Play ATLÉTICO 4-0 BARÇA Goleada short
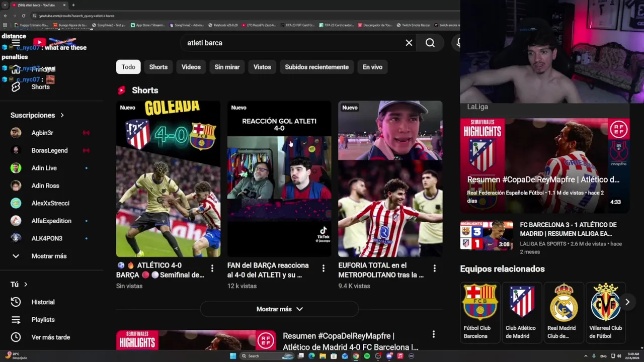Screen dimensions: 644x362 click(168, 179)
